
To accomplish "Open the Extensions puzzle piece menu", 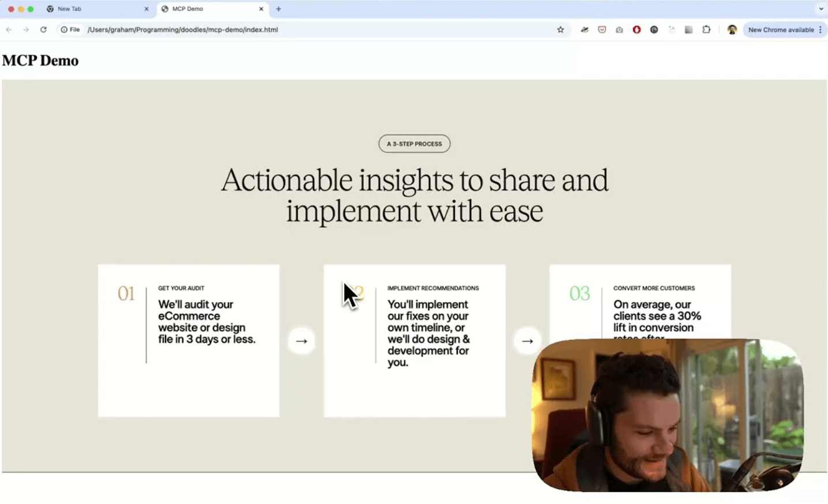I will [706, 29].
